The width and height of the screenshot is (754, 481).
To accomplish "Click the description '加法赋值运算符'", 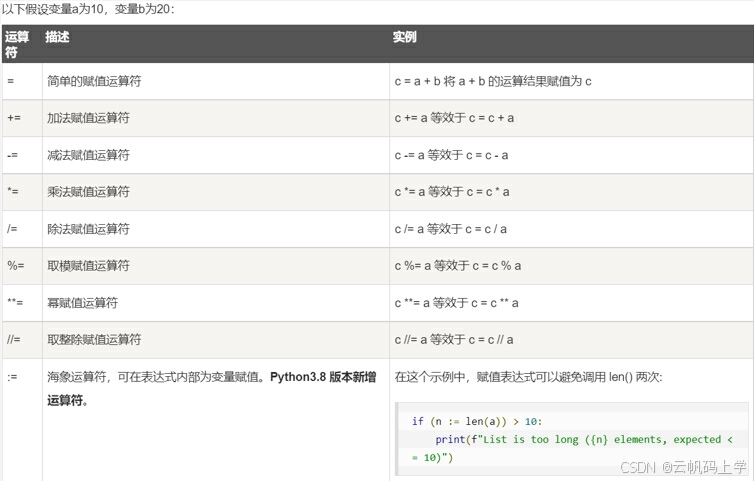I will click(x=88, y=118).
